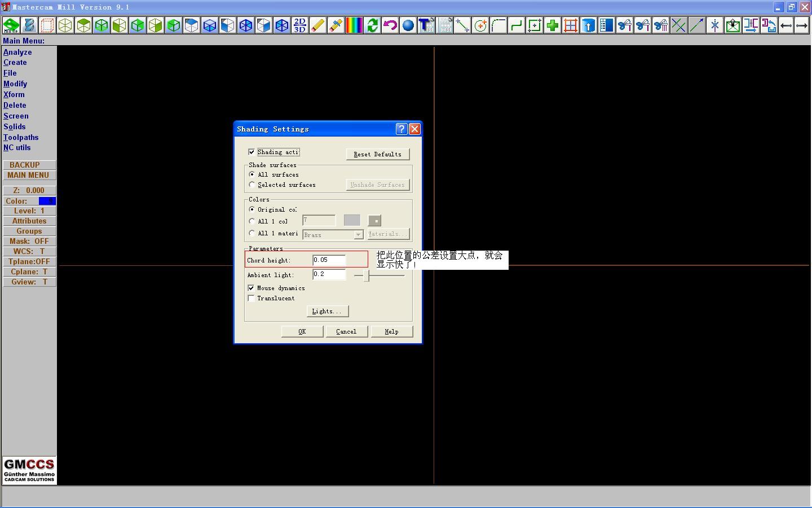Click the Ambient light value field
The width and height of the screenshot is (812, 508).
[329, 275]
